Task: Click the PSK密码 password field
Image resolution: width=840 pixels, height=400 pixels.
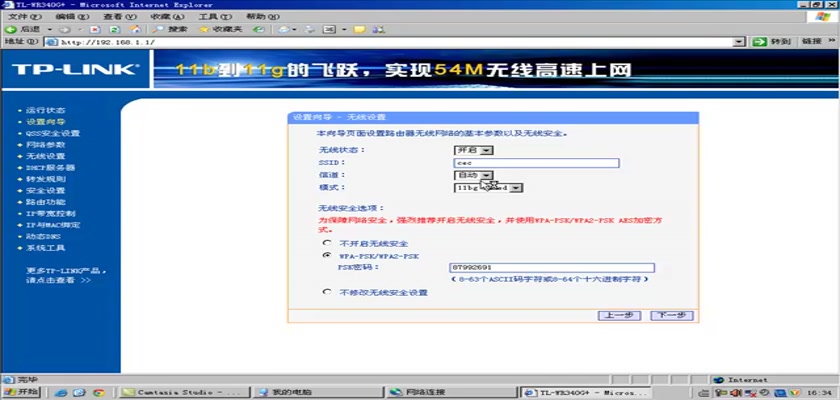Action: (x=552, y=268)
